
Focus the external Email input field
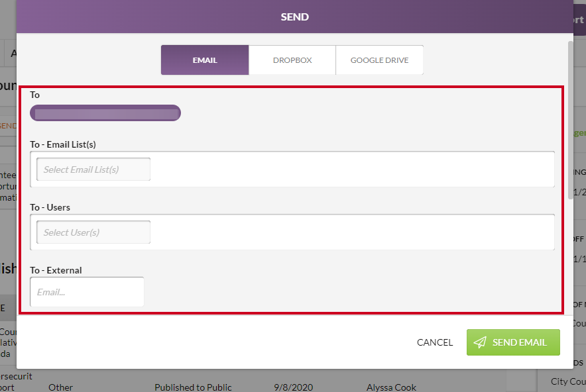(x=87, y=292)
